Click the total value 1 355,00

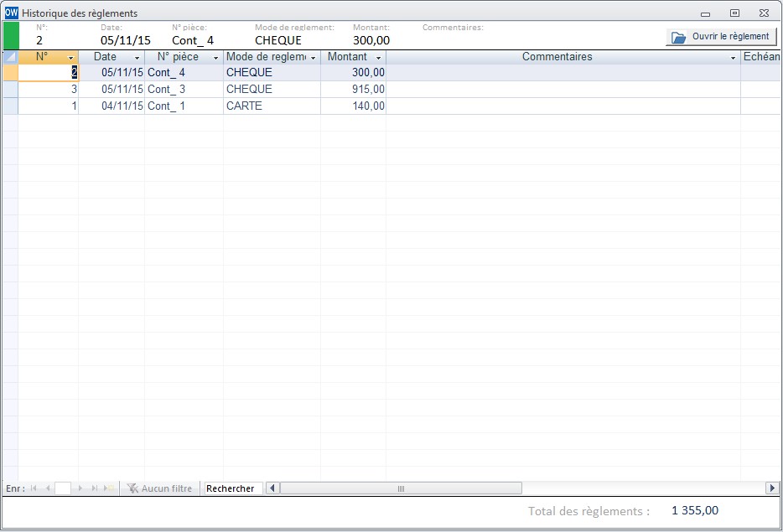(x=695, y=510)
